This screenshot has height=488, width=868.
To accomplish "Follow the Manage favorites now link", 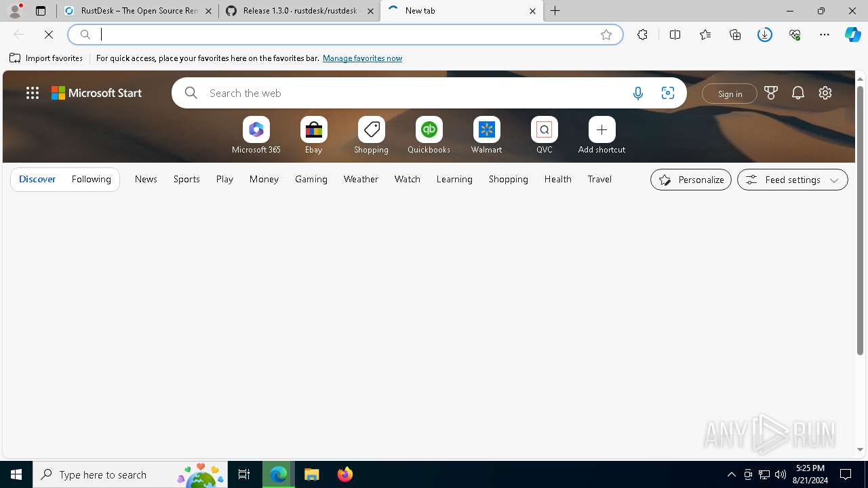I will tap(362, 58).
